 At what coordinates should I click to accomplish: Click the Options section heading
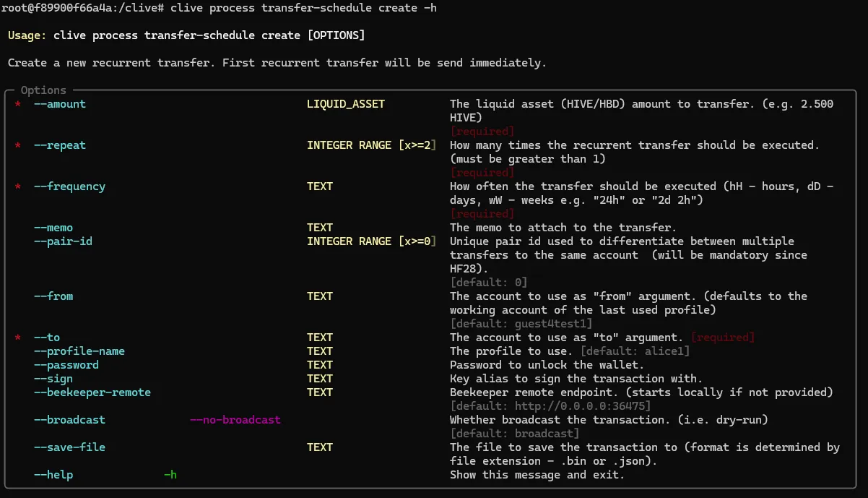coord(43,90)
